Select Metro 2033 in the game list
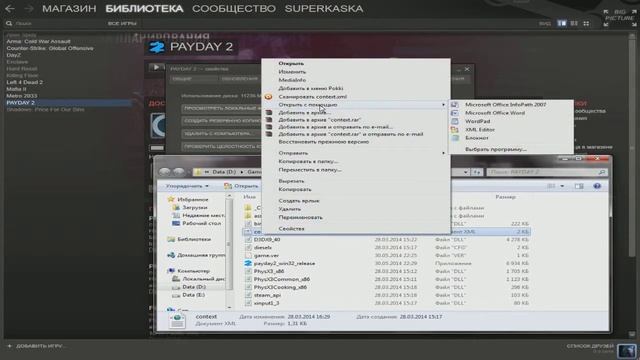 pyautogui.click(x=22, y=96)
